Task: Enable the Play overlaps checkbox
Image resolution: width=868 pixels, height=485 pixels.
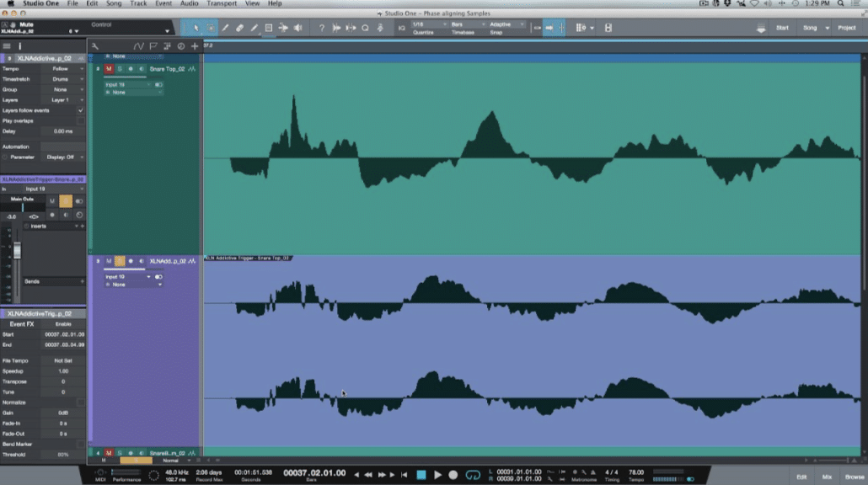Action: [x=81, y=120]
